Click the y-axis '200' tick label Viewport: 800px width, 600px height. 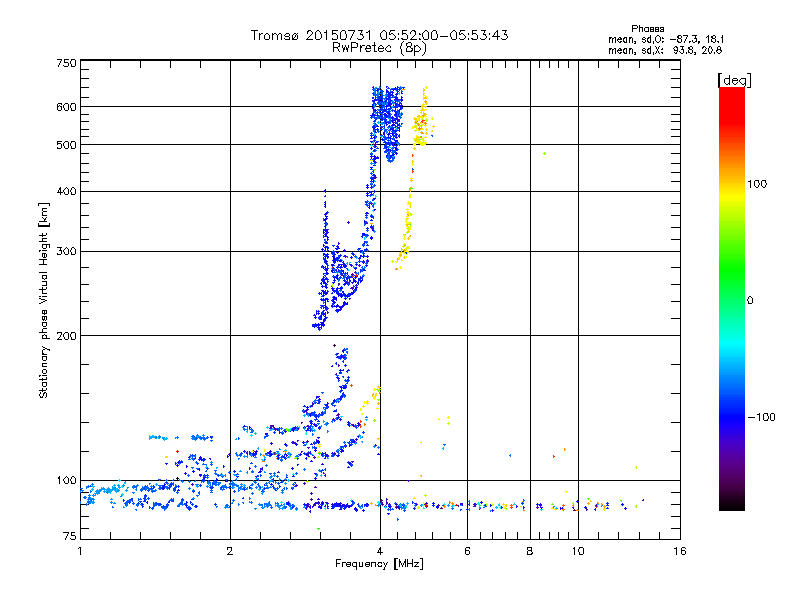click(x=66, y=336)
